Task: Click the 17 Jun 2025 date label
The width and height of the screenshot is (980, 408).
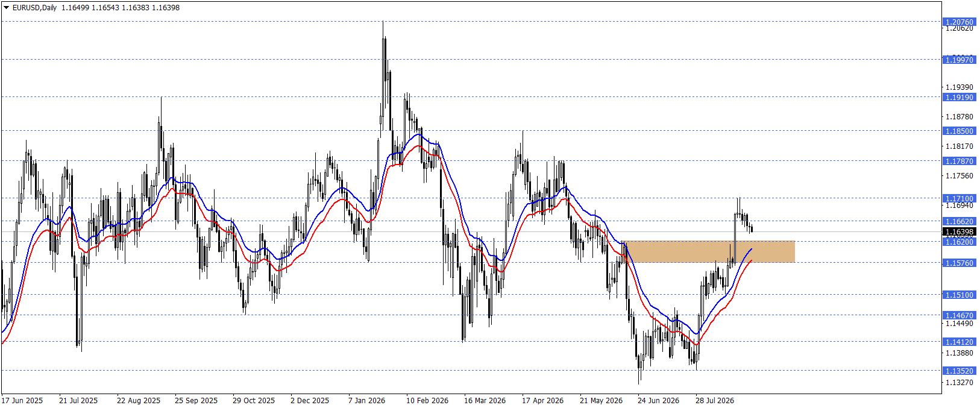Action: [22, 400]
